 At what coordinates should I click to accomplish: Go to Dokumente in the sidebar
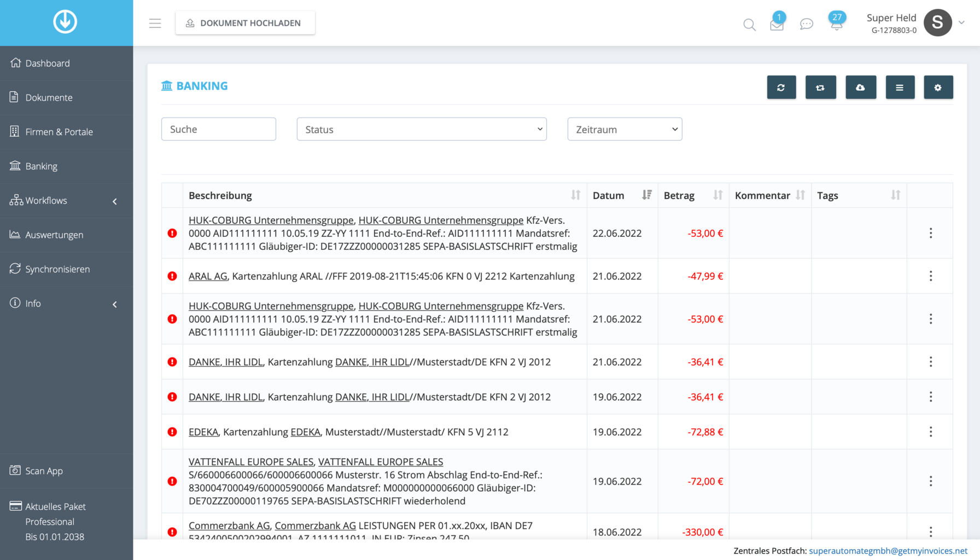pos(49,97)
